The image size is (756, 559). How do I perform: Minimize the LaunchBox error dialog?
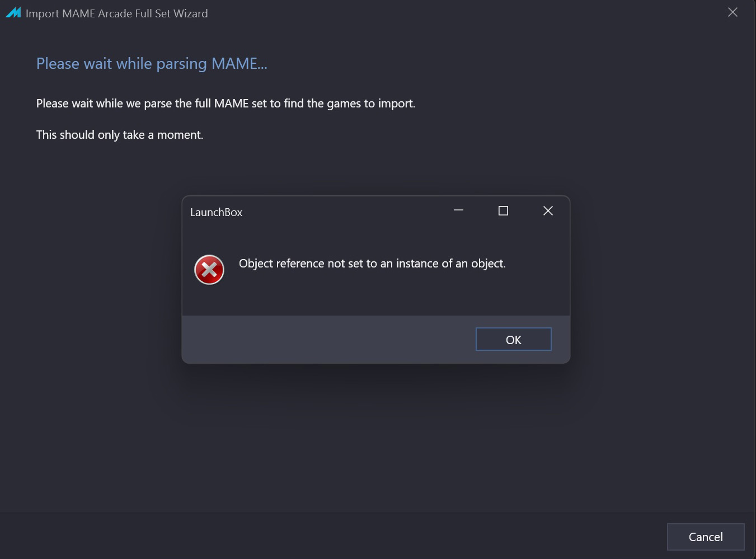coord(459,211)
